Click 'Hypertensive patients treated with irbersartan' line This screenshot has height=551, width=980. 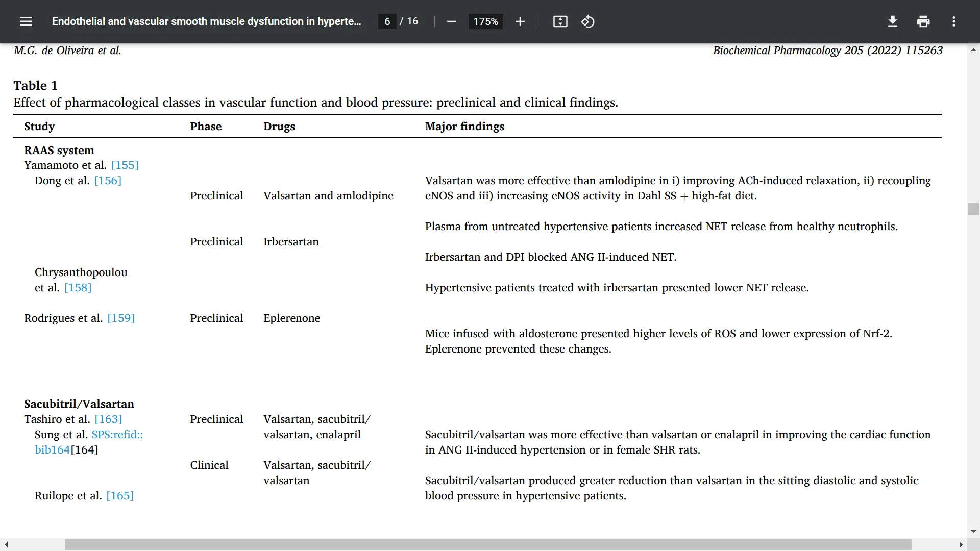[x=617, y=288]
